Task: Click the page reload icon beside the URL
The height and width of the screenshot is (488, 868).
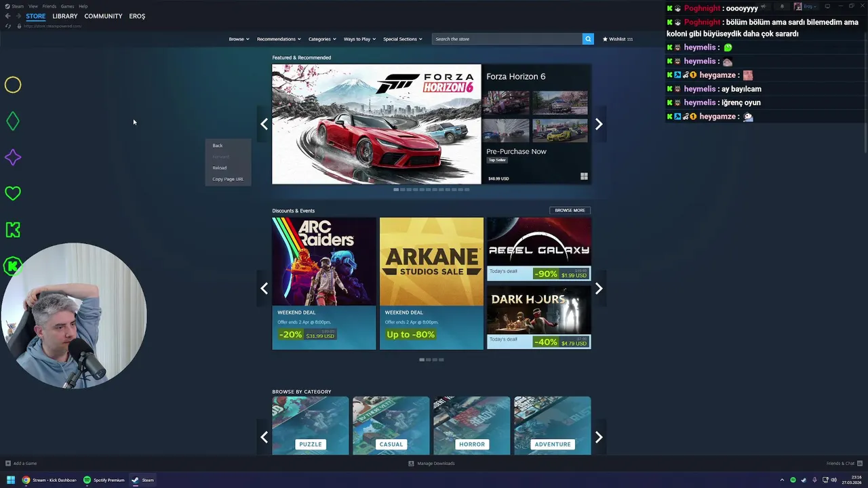Action: (x=8, y=26)
